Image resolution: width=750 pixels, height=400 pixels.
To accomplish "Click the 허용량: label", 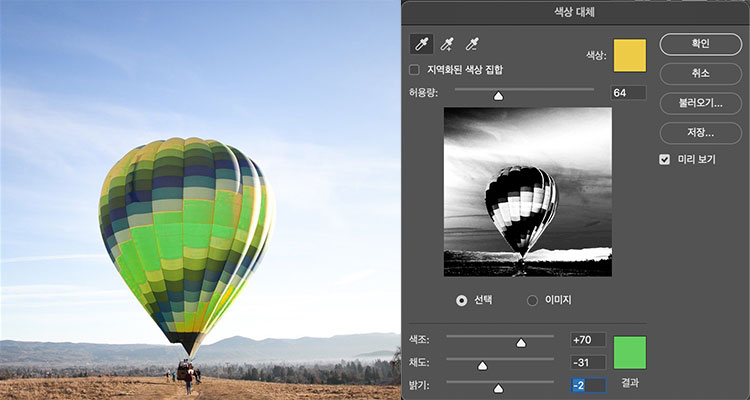I will [424, 91].
